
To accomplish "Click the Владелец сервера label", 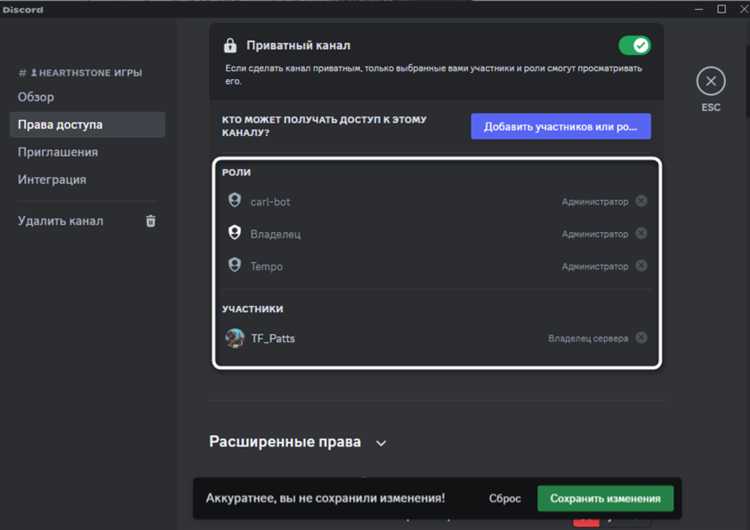I will [x=588, y=339].
